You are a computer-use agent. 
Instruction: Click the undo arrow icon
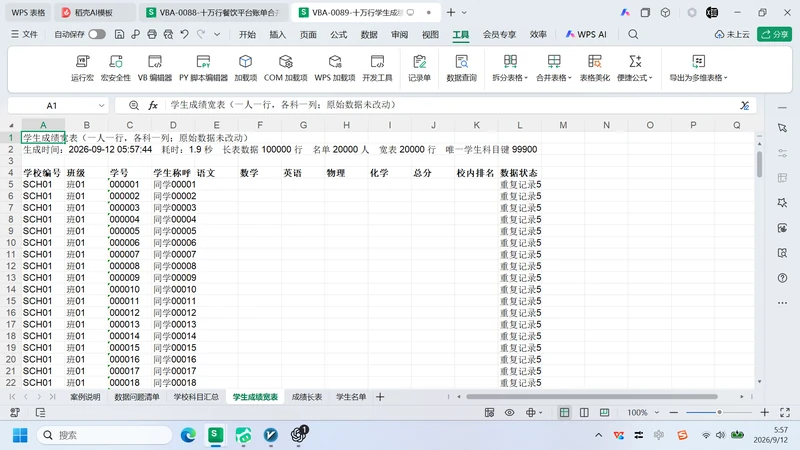tap(185, 34)
